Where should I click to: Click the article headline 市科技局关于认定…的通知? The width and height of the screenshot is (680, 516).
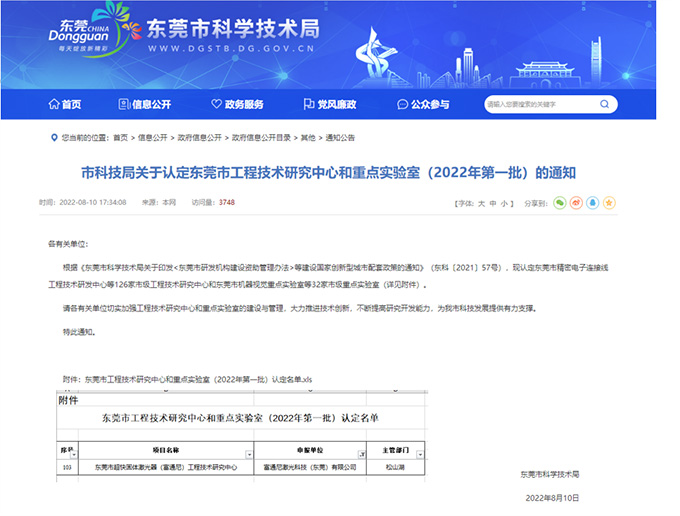(x=328, y=173)
